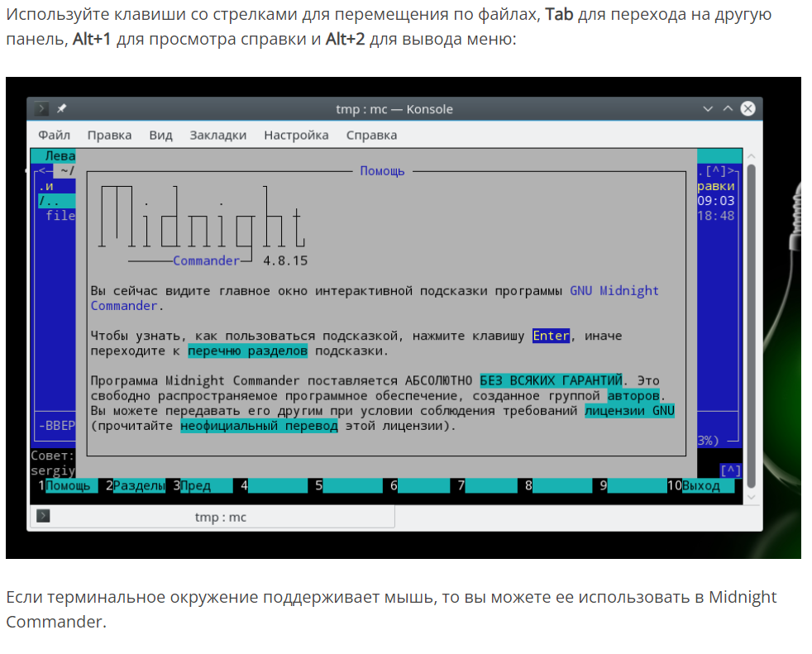The image size is (812, 654).
Task: Open the Файл menu
Action: point(54,135)
